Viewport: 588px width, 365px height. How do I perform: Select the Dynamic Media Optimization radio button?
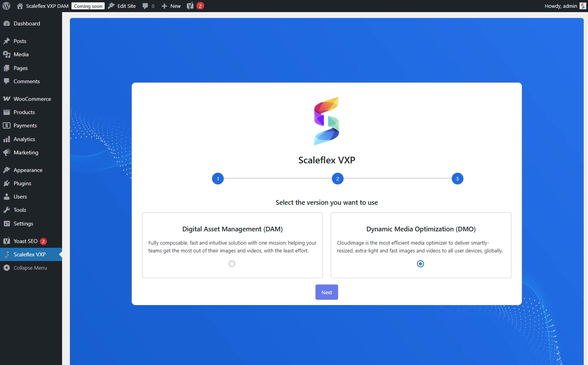pyautogui.click(x=421, y=264)
